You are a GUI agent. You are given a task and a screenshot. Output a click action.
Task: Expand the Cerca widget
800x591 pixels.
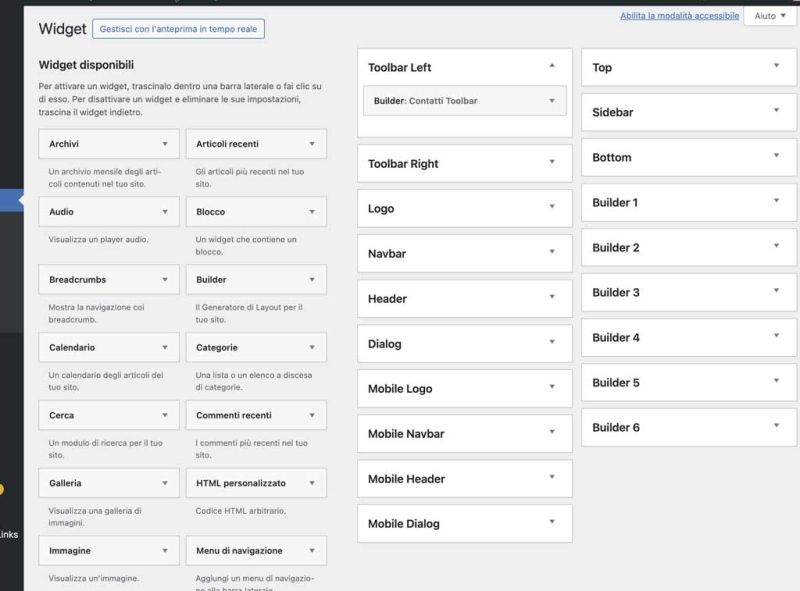108,415
